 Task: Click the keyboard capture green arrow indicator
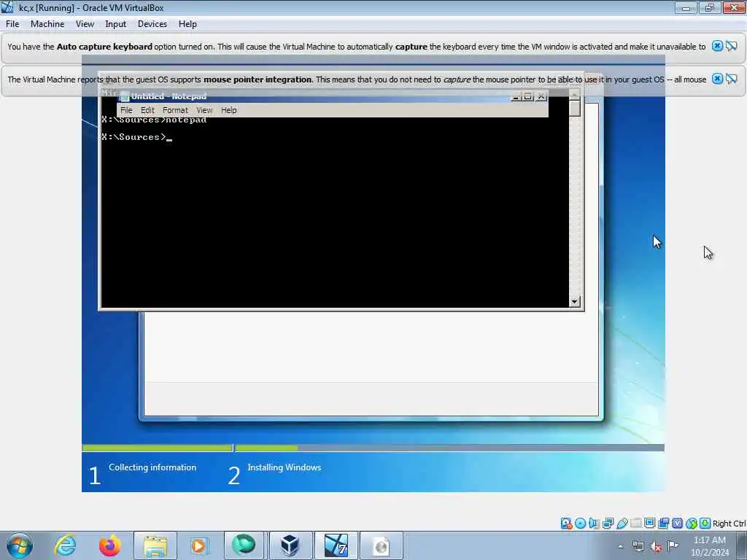coord(705,524)
